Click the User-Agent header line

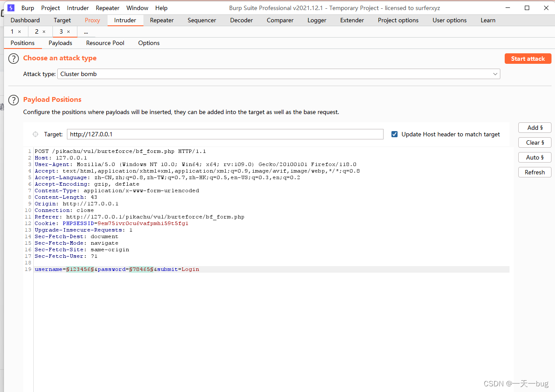tap(195, 164)
